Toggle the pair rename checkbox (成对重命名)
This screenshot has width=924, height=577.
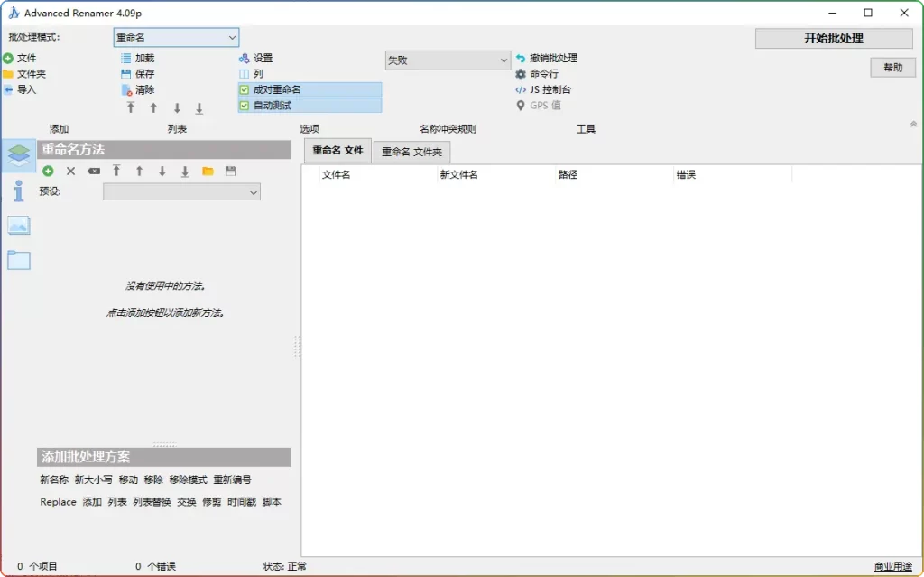click(245, 90)
